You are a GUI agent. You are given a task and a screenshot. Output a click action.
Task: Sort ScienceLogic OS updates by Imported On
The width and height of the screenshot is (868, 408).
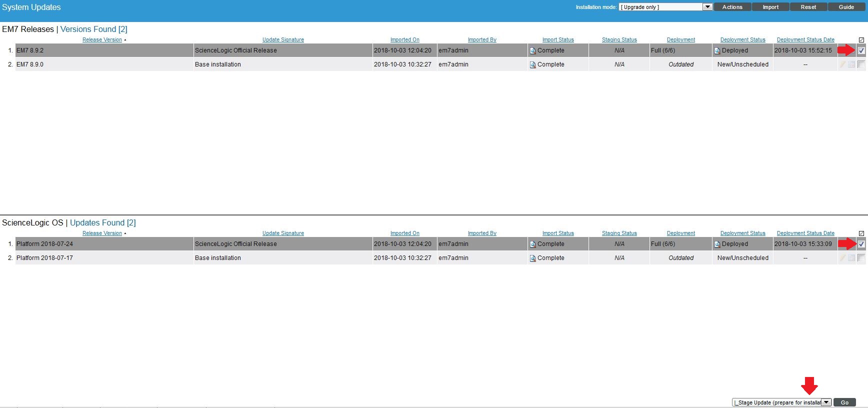(x=404, y=233)
